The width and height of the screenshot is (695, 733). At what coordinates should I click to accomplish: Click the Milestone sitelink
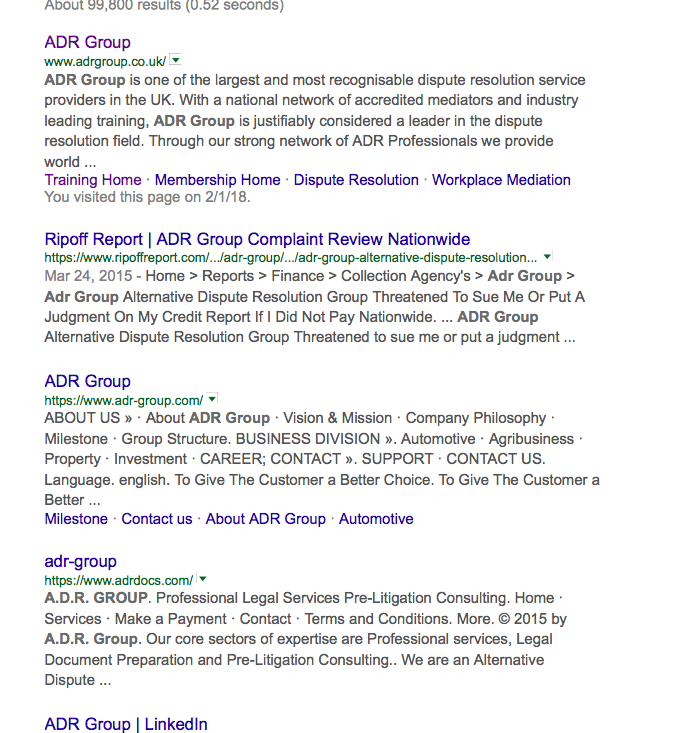[76, 519]
